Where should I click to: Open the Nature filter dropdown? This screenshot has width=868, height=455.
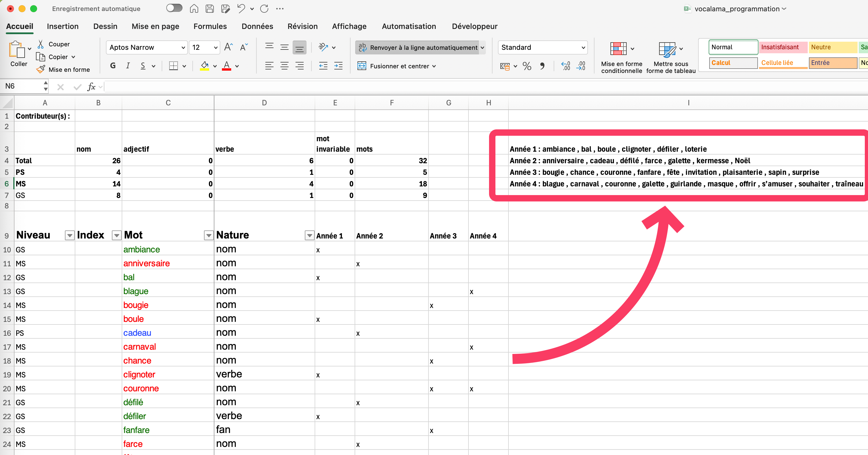pyautogui.click(x=309, y=236)
